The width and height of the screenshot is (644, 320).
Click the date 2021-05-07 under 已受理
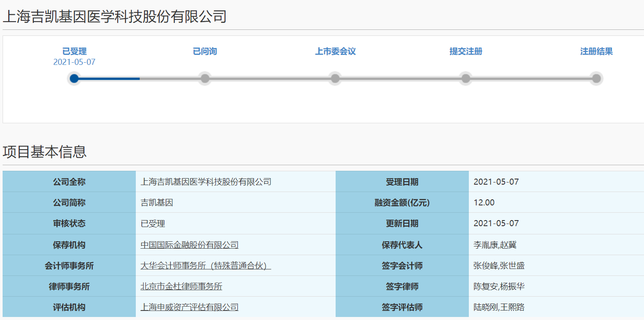(x=74, y=62)
